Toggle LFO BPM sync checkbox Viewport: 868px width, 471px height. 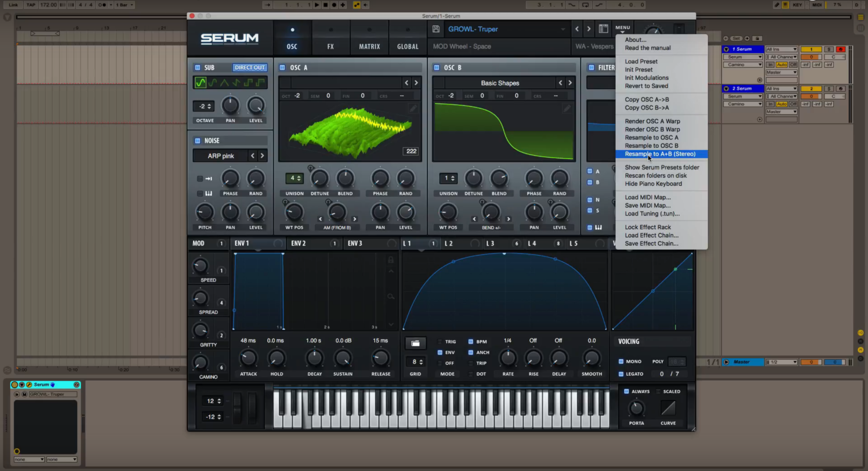[471, 341]
